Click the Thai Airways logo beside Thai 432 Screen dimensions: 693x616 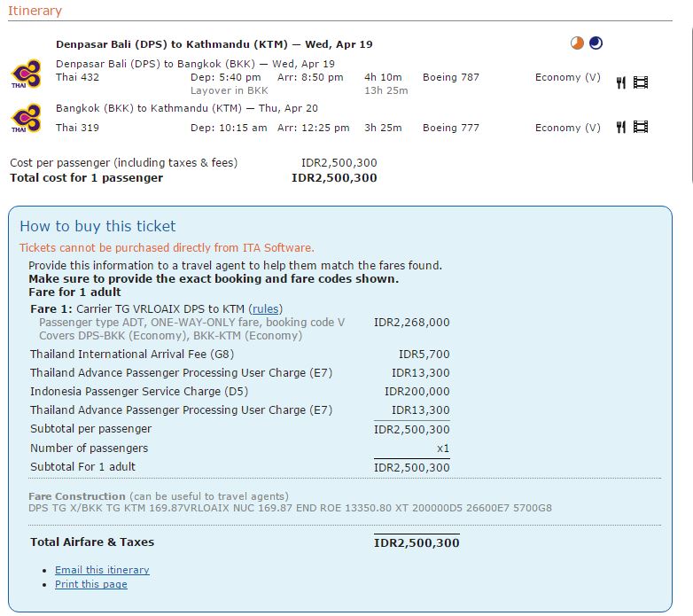[x=26, y=74]
